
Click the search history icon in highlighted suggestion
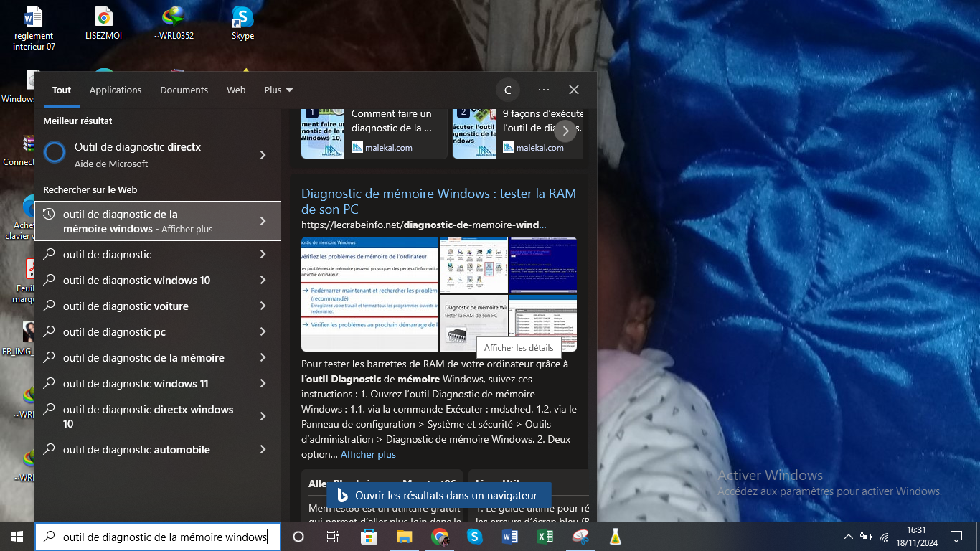[50, 215]
